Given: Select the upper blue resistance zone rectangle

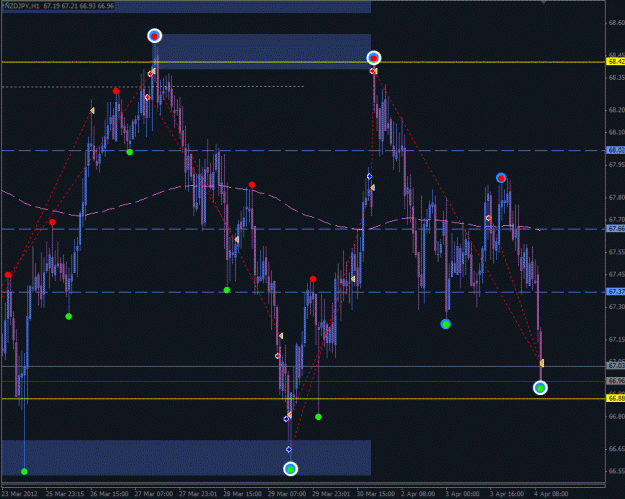Looking at the screenshot, I should point(263,52).
